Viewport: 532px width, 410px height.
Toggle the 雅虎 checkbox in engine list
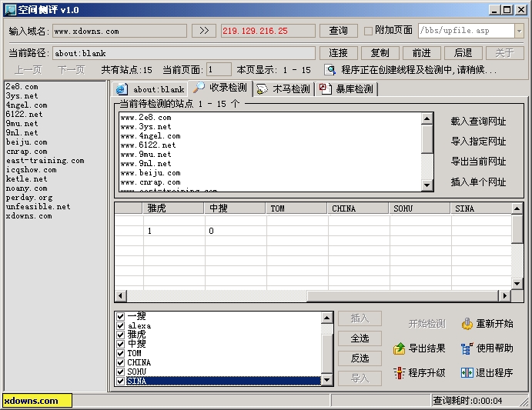click(120, 335)
